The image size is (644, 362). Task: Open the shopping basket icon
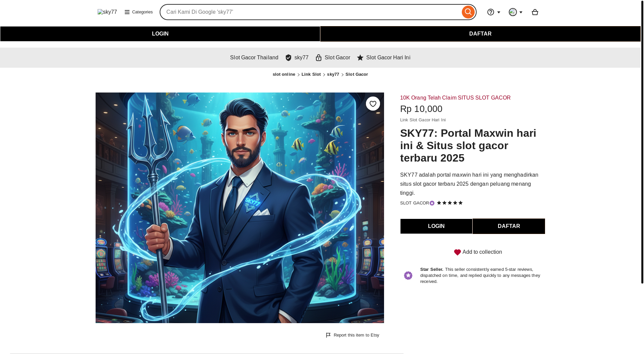coord(535,12)
